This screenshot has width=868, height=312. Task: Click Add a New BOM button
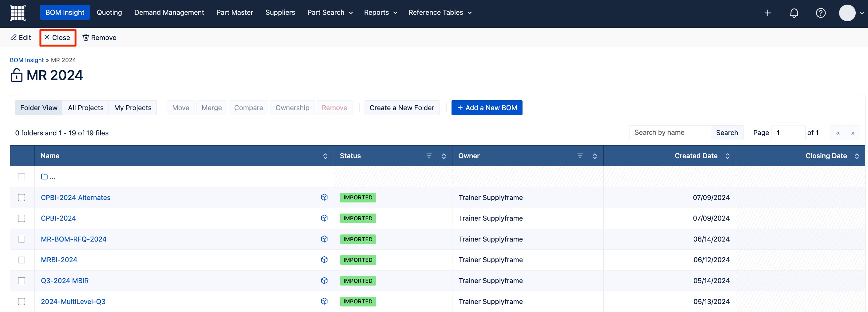[x=487, y=108]
